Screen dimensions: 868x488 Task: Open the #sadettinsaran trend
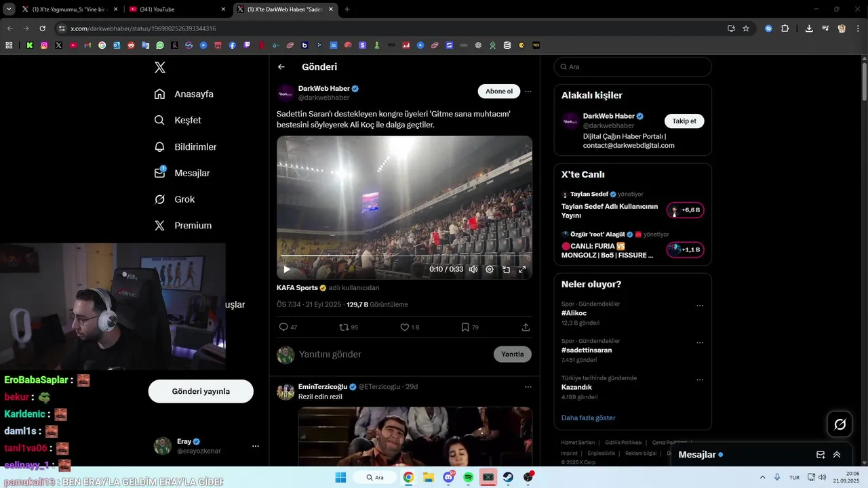coord(587,350)
